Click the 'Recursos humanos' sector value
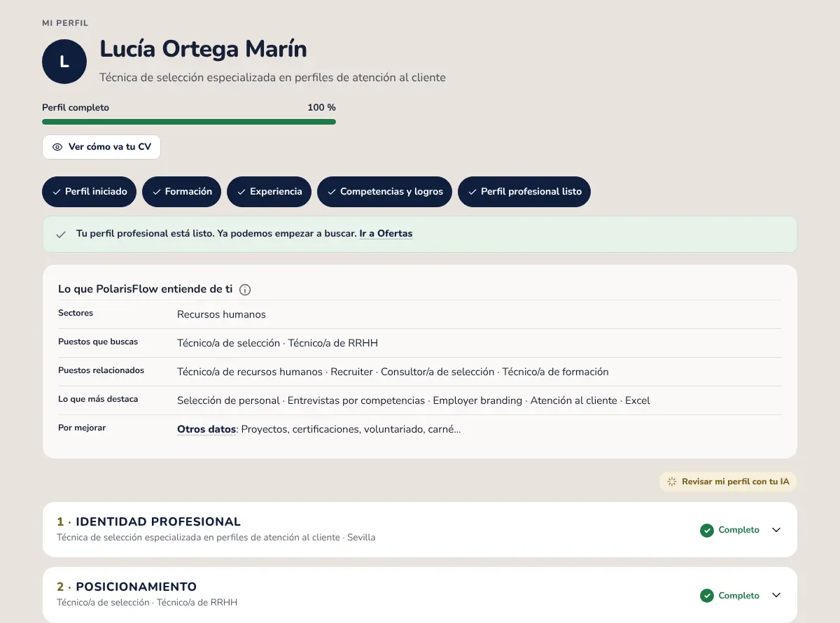This screenshot has height=623, width=840. (x=221, y=314)
